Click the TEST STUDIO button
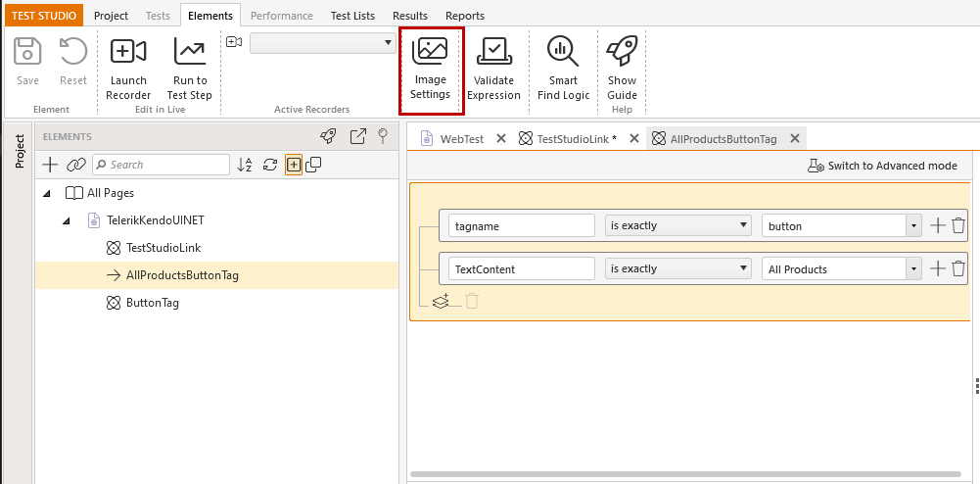The height and width of the screenshot is (484, 980). point(44,16)
